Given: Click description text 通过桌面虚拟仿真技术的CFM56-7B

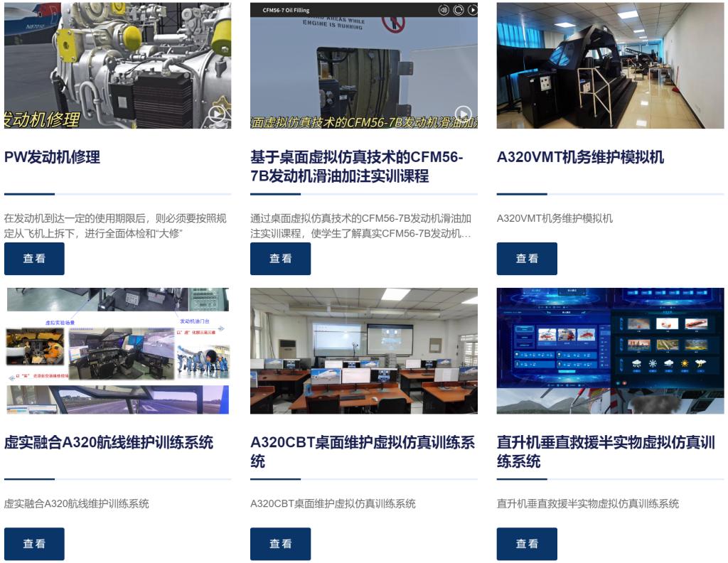Looking at the screenshot, I should (360, 225).
